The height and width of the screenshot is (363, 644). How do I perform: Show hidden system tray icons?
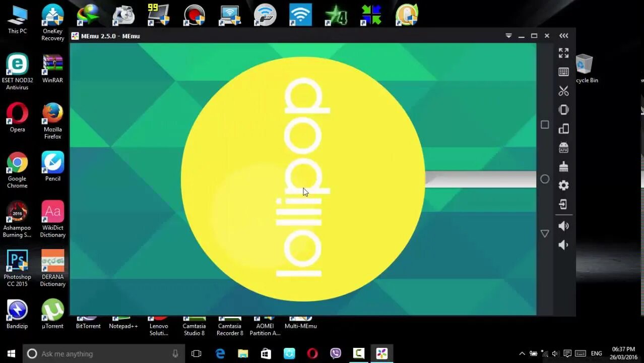coord(522,353)
